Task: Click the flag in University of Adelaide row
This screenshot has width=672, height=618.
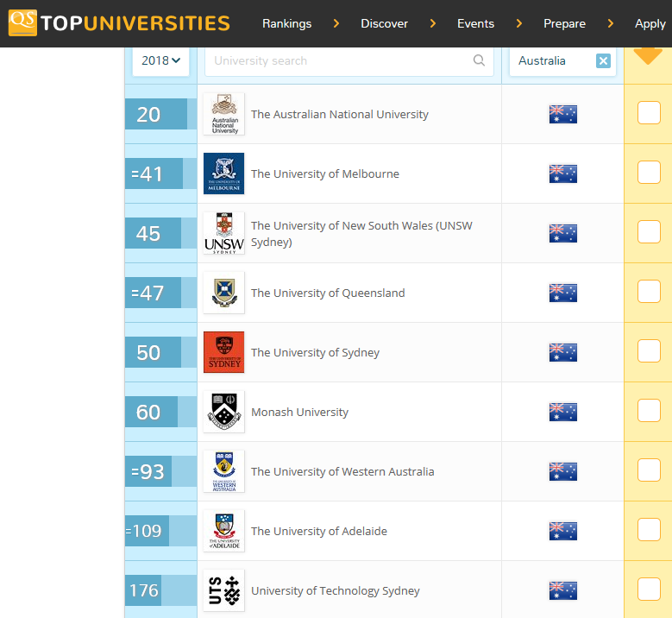Action: pos(563,532)
